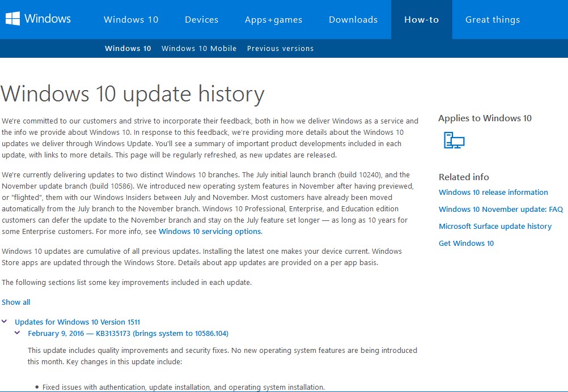Screen dimensions: 568x392
Task: Open the Windows 10 servicing options link
Action: click(210, 231)
